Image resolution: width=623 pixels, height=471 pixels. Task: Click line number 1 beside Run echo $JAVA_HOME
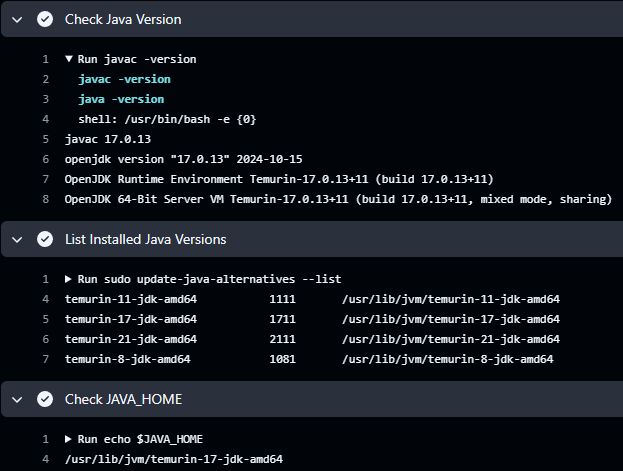[x=45, y=439]
